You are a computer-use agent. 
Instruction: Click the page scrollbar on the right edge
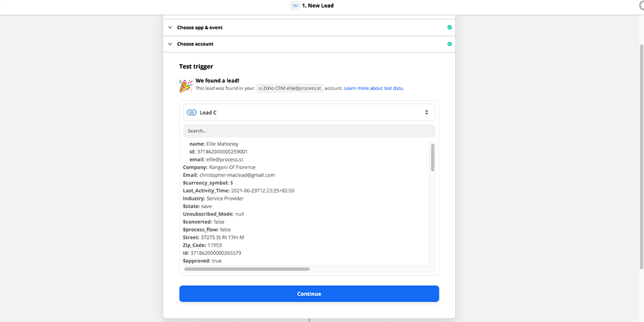(641, 156)
